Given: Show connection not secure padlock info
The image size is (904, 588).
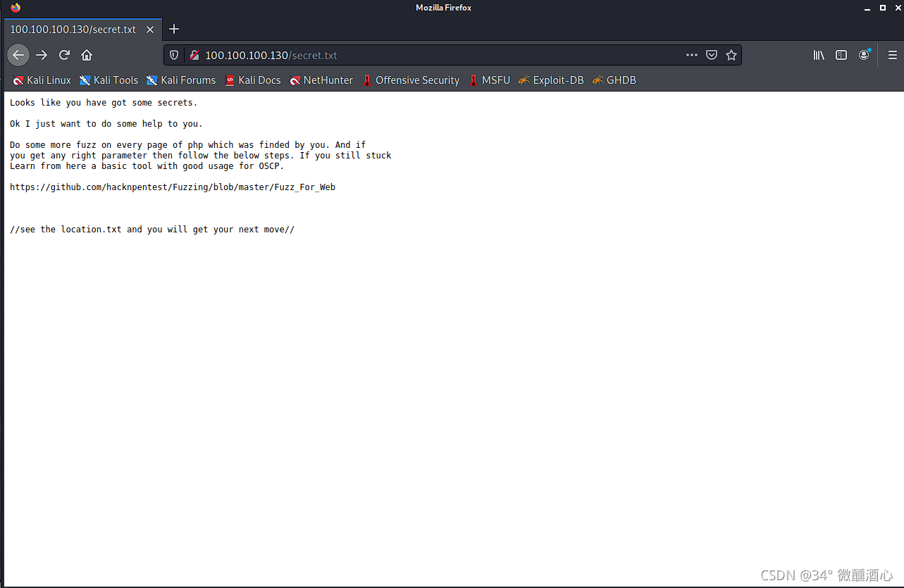Looking at the screenshot, I should click(194, 55).
